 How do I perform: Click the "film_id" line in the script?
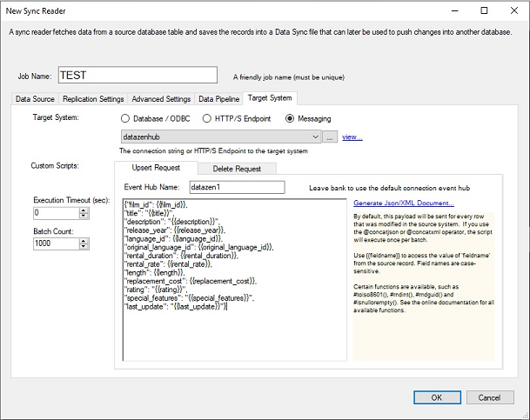coord(156,204)
